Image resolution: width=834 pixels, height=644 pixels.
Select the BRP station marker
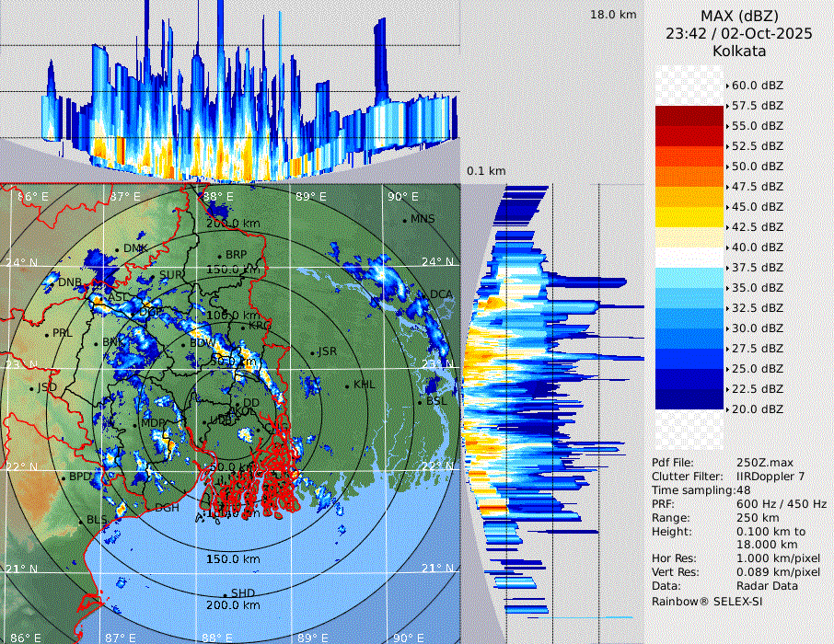219,256
